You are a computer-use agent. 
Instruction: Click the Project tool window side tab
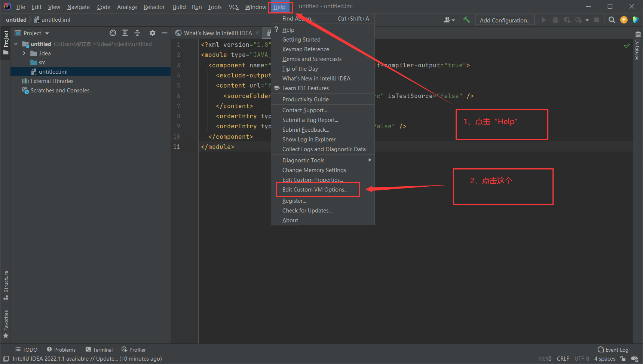click(x=6, y=42)
